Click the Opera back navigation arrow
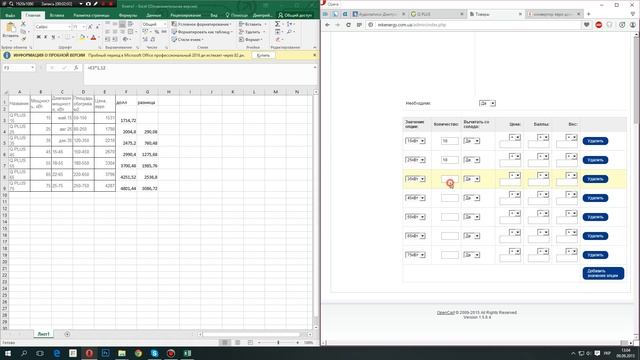Image resolution: width=640 pixels, height=360 pixels. point(327,25)
